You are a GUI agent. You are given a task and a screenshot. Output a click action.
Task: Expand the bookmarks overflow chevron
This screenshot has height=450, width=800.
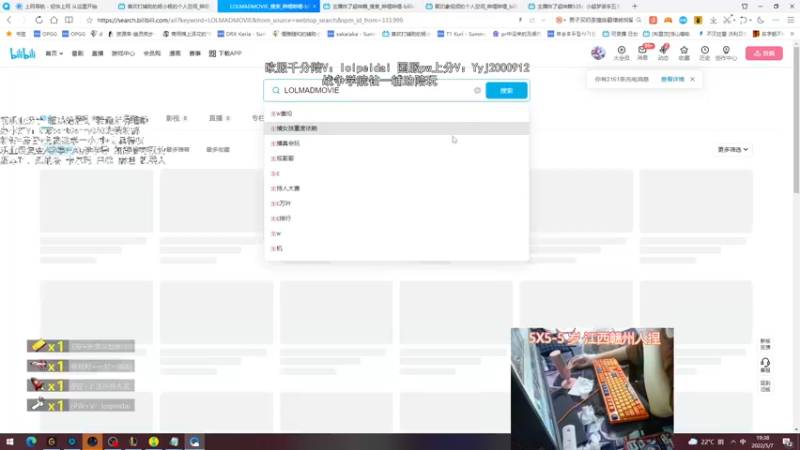[792, 34]
